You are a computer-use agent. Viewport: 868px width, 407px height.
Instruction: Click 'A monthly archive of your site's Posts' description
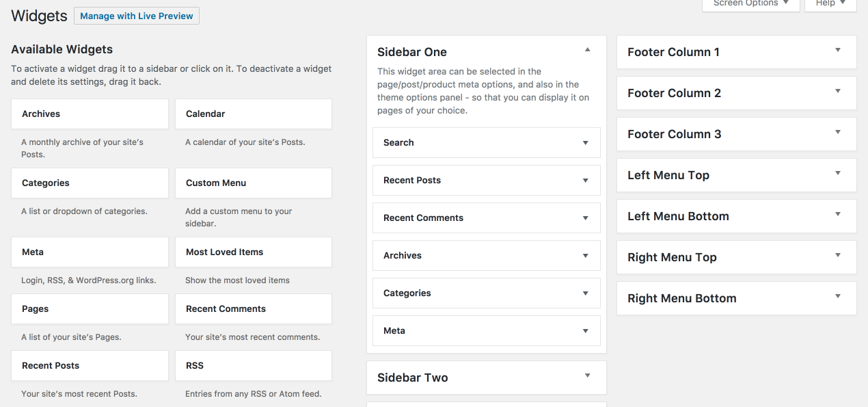coord(83,148)
